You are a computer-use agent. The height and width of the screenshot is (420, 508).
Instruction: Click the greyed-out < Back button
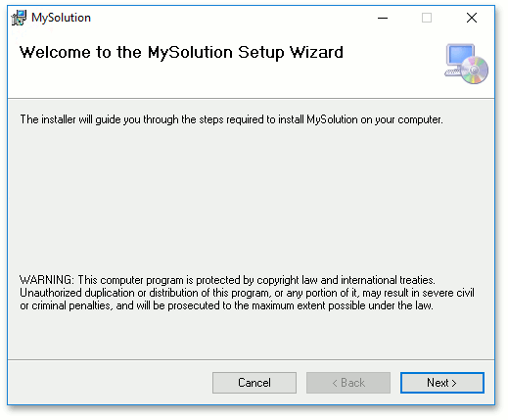(x=348, y=383)
